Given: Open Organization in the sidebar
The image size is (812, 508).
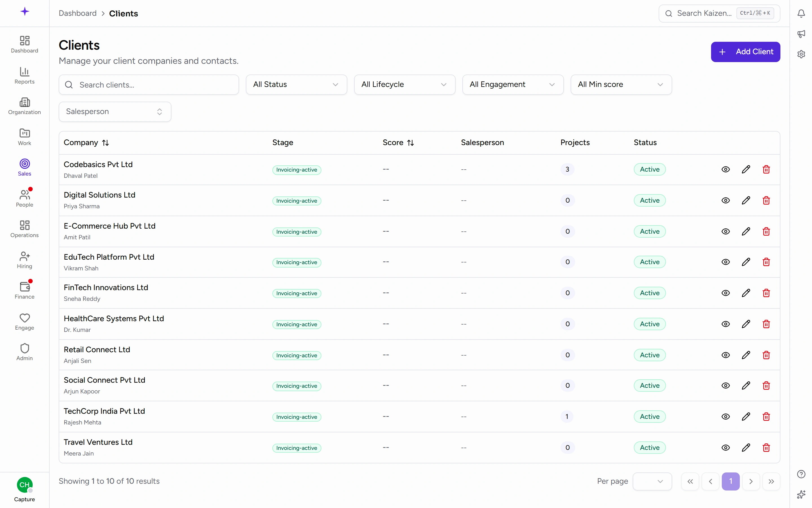Looking at the screenshot, I should click(25, 106).
